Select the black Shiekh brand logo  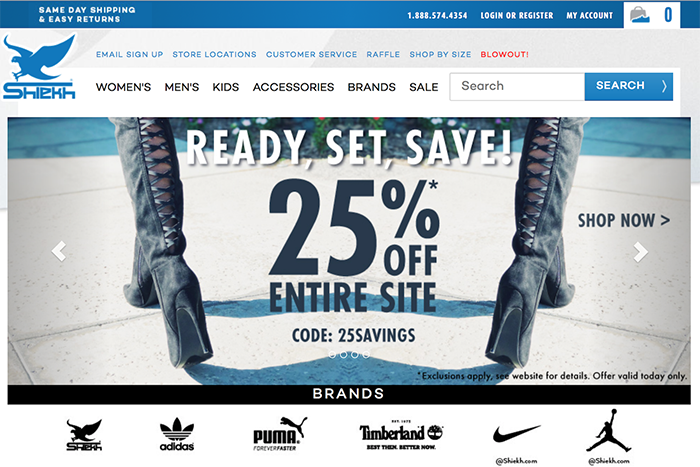[x=84, y=434]
